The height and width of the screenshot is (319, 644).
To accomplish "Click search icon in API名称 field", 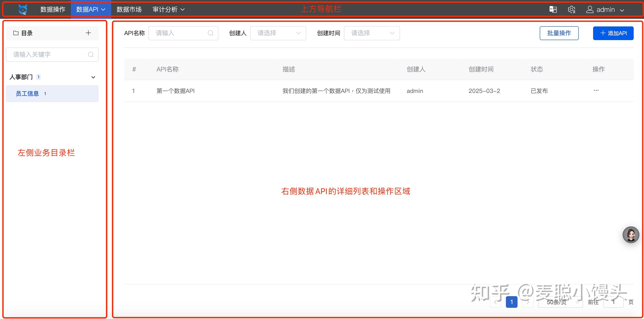I will (x=211, y=33).
